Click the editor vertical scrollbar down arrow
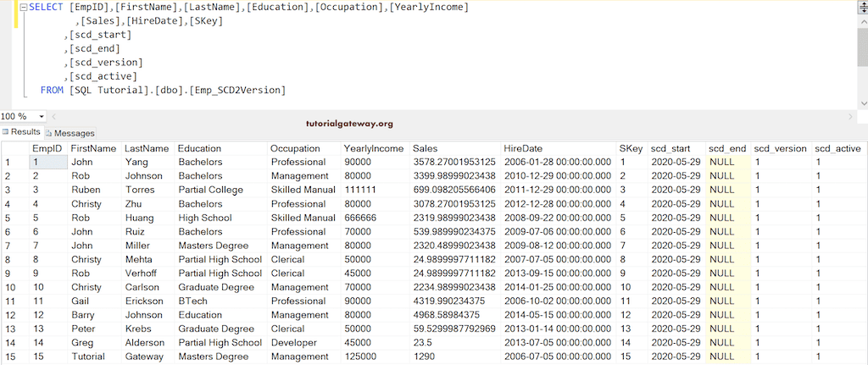The image size is (868, 365). 862,103
